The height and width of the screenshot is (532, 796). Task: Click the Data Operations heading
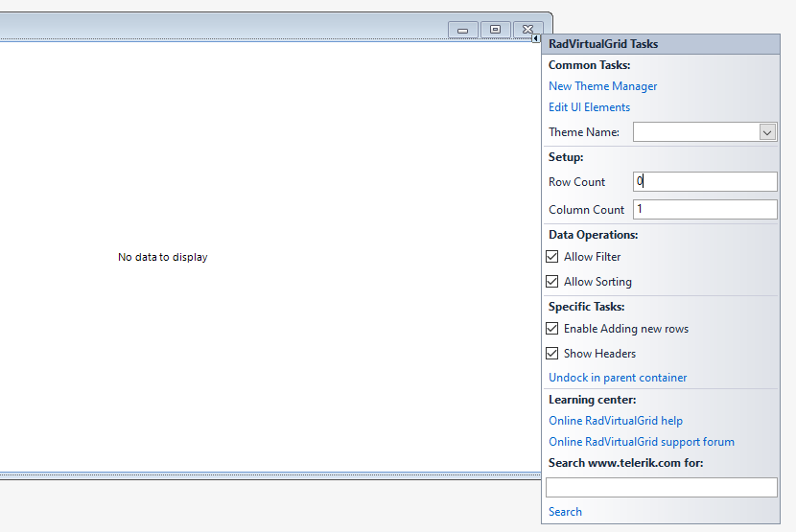[x=593, y=235]
